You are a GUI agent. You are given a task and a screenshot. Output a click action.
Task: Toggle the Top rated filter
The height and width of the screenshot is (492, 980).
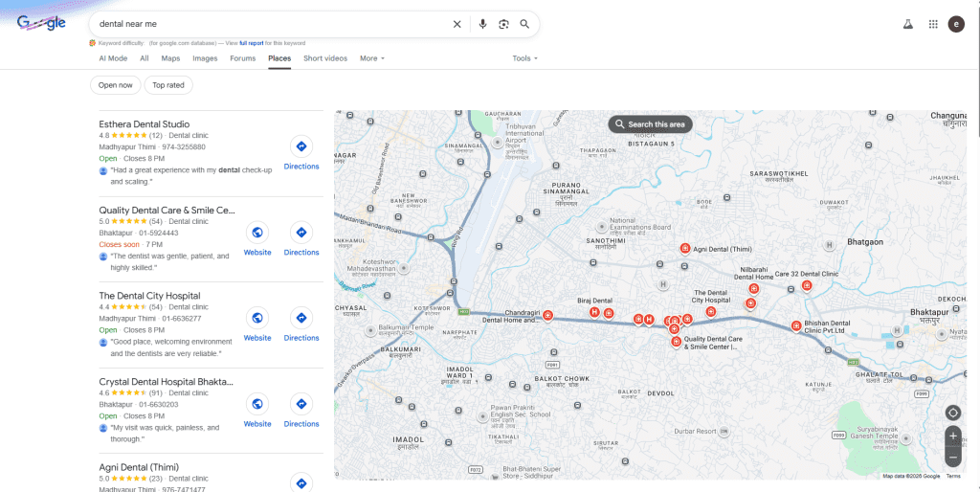[168, 85]
